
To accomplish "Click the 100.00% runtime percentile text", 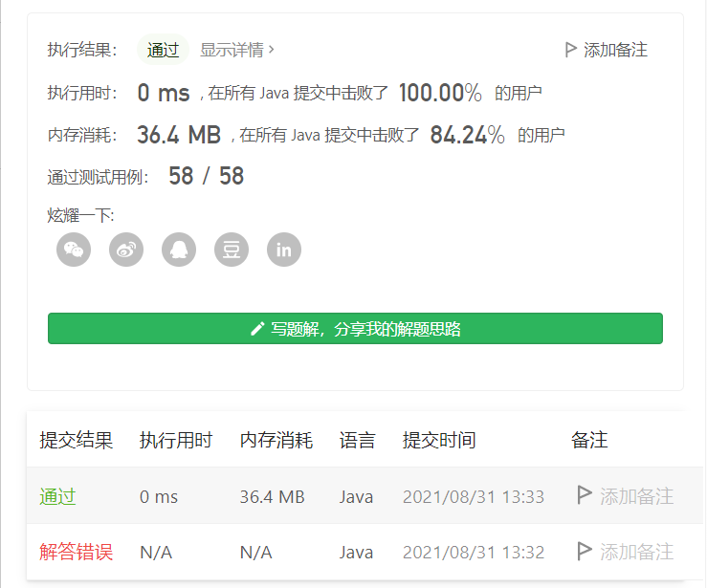I will click(x=440, y=93).
